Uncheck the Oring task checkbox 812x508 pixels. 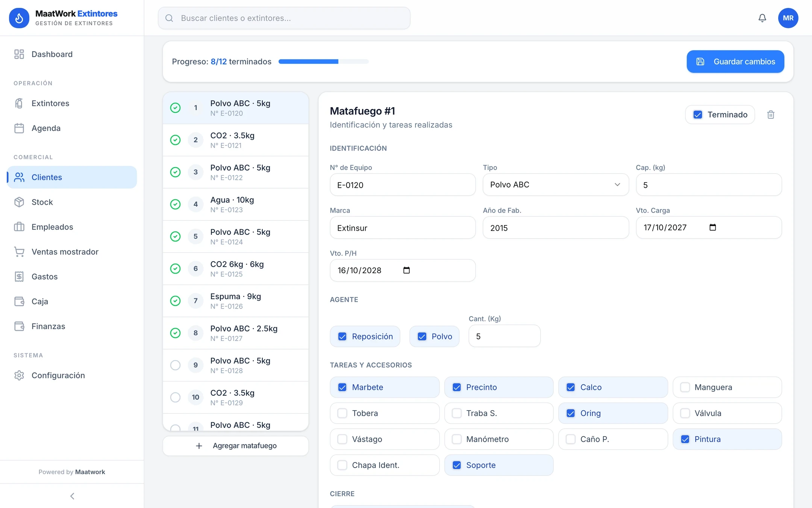click(571, 413)
